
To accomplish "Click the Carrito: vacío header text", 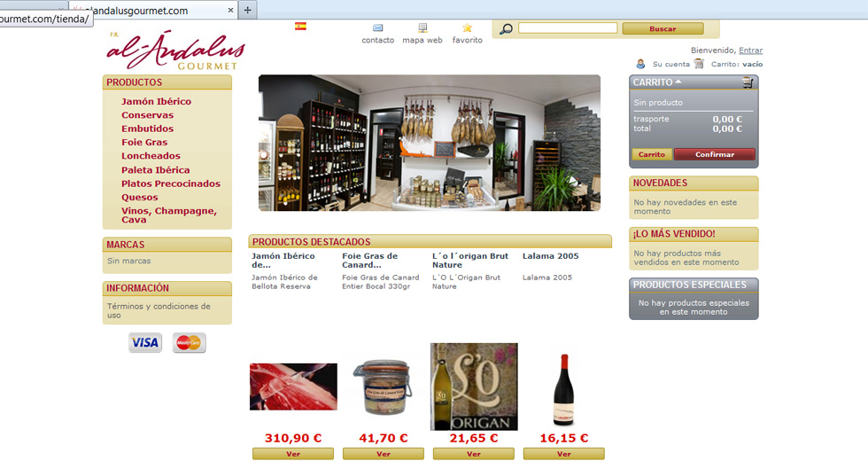I will (737, 64).
